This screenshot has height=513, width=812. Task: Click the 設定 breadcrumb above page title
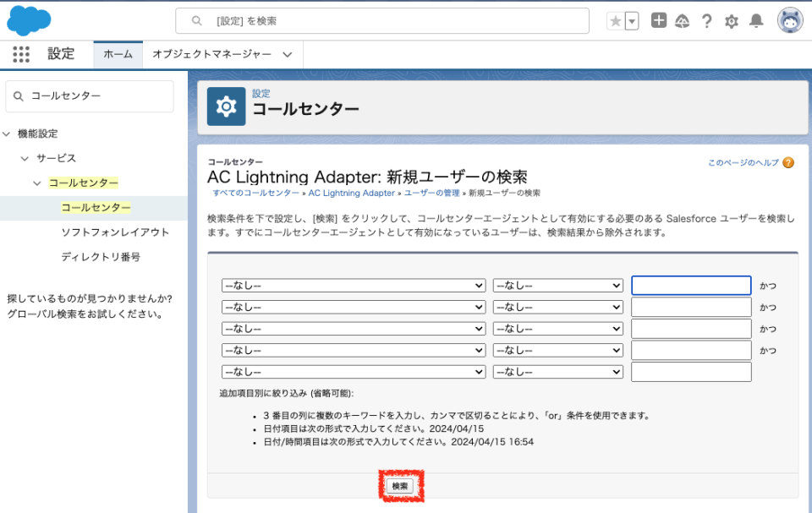261,94
